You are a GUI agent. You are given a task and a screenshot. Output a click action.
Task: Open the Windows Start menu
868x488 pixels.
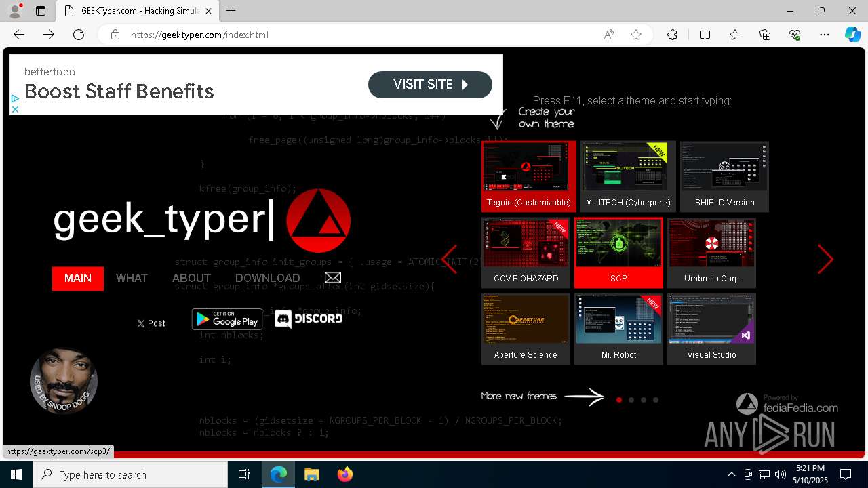(16, 474)
